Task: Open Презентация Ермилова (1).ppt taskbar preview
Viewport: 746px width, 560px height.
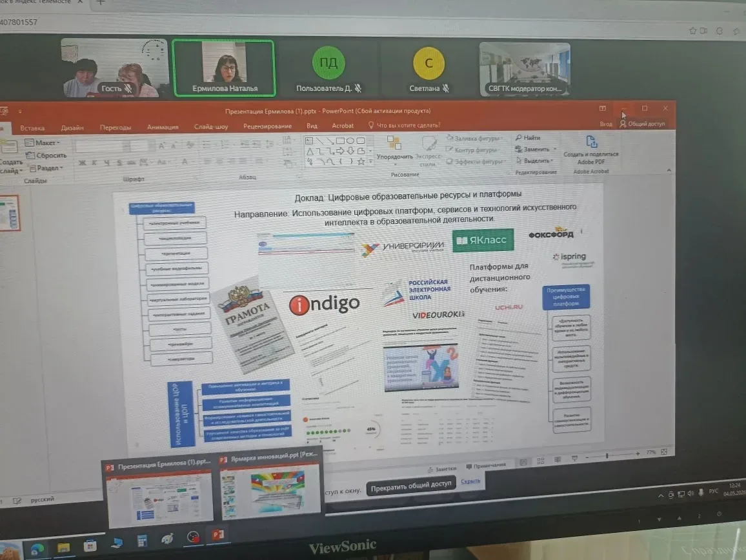Action: [x=159, y=492]
